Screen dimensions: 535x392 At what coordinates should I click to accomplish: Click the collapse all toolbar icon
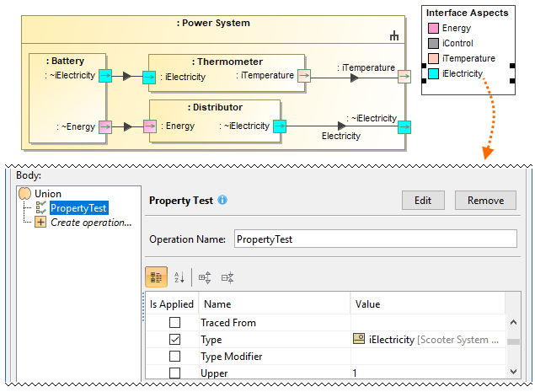(x=227, y=277)
